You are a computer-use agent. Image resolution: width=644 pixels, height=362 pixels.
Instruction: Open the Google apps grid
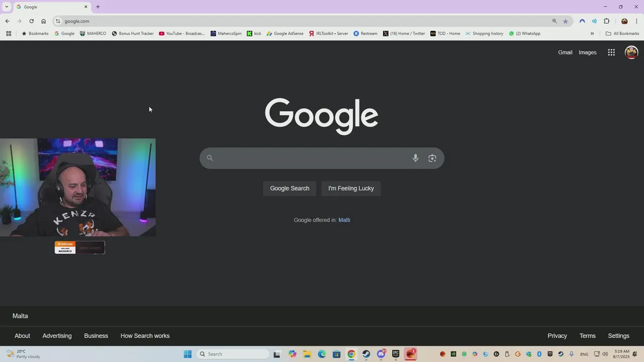611,52
